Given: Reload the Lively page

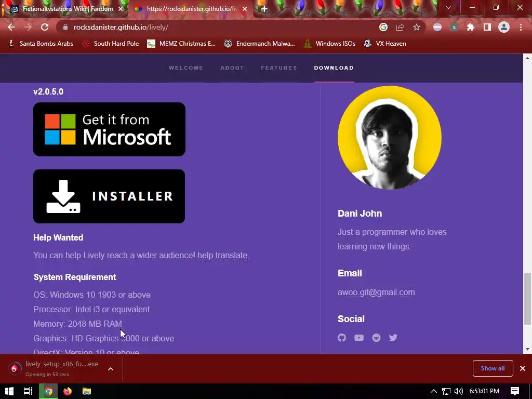Looking at the screenshot, I should [x=45, y=27].
